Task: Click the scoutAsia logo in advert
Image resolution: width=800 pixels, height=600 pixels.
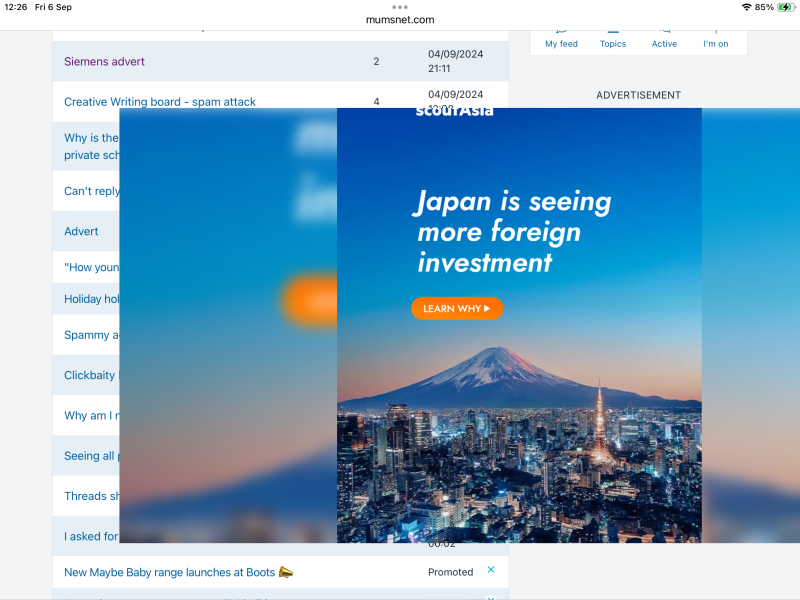Action: pyautogui.click(x=454, y=112)
